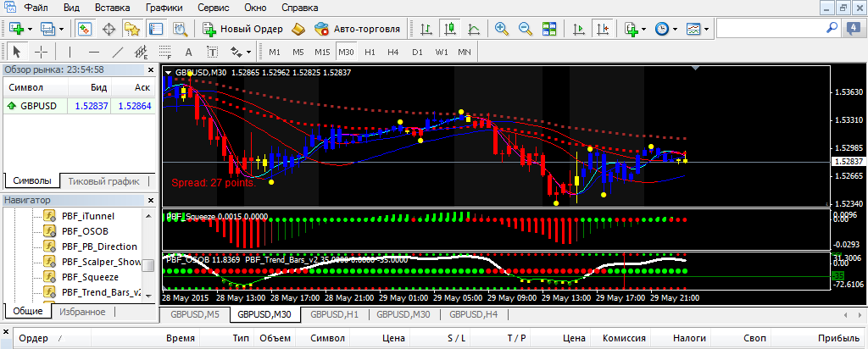Select PBF_OSOB in the Navigator tree
The width and height of the screenshot is (868, 349).
click(85, 230)
